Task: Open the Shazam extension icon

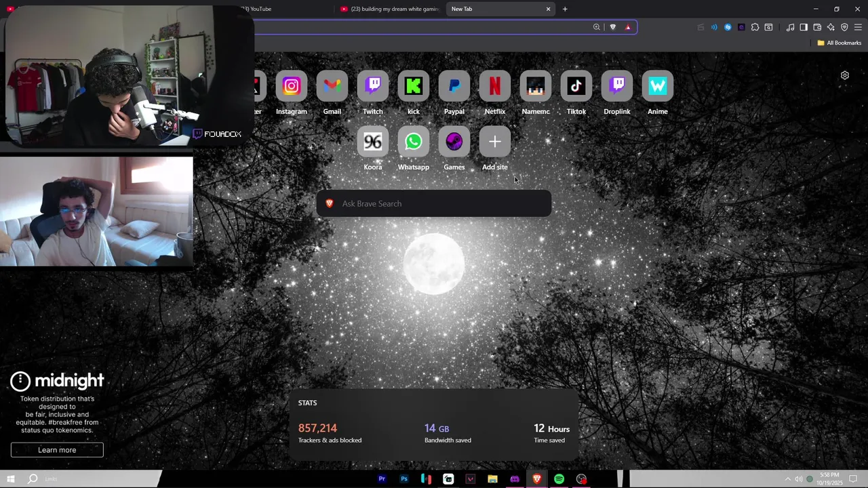Action: 728,27
